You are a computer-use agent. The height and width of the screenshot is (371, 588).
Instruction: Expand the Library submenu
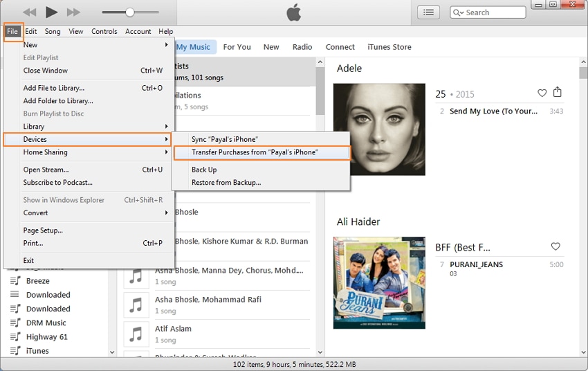tap(89, 127)
